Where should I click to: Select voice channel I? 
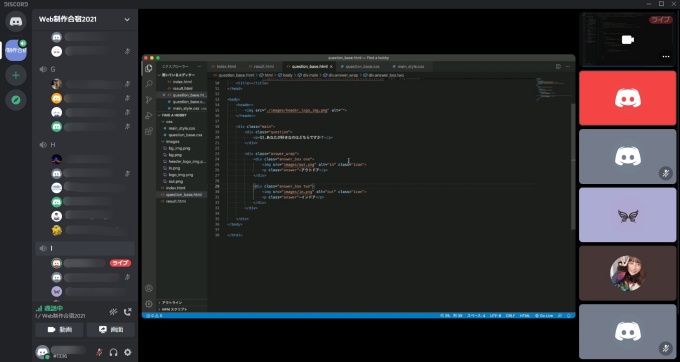click(85, 248)
